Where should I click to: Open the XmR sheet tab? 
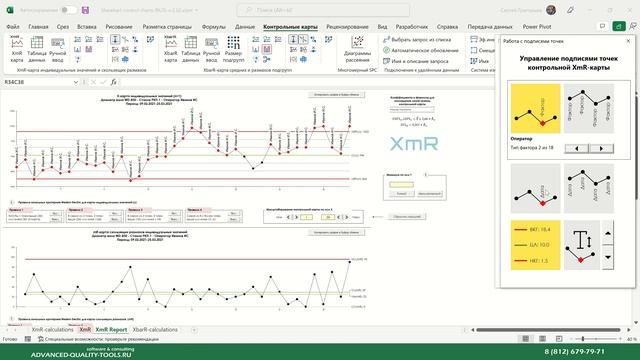click(x=85, y=330)
